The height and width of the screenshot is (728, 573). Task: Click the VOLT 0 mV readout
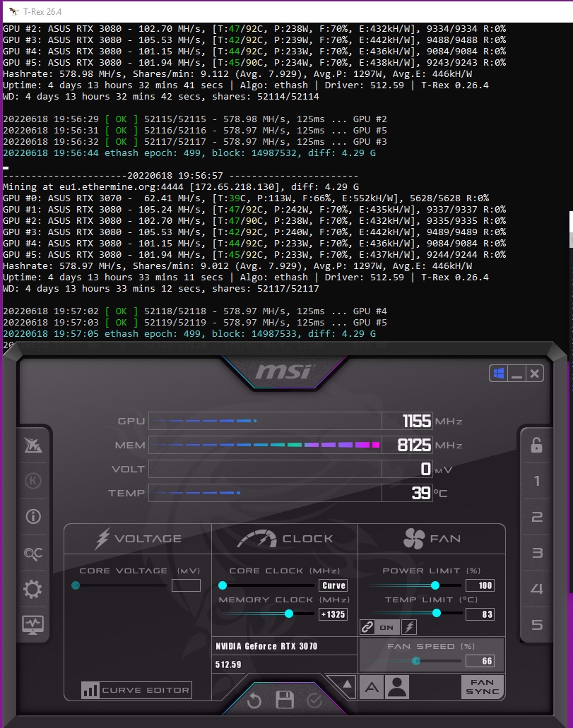click(x=407, y=469)
